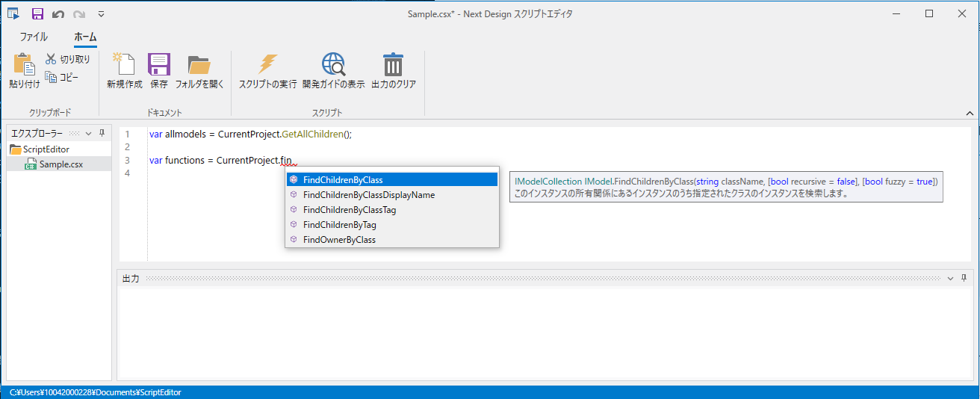980x399 pixels.
Task: Click GetAllChildren in code line 1
Action: tap(312, 134)
